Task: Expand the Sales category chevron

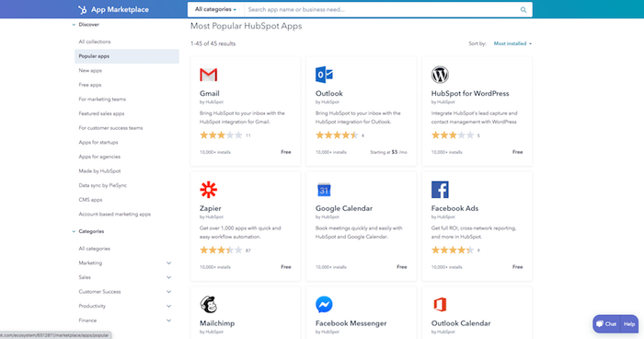Action: 168,277
